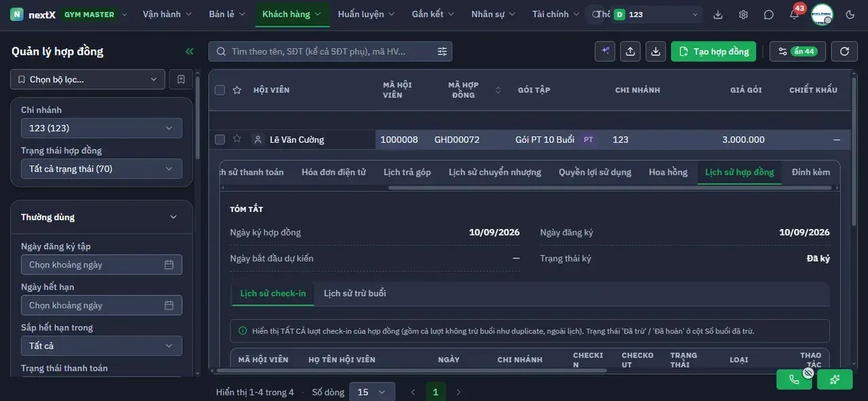Viewport: 868px width, 401px height.
Task: Collapse the filter sidebar with double chevron
Action: (x=189, y=51)
